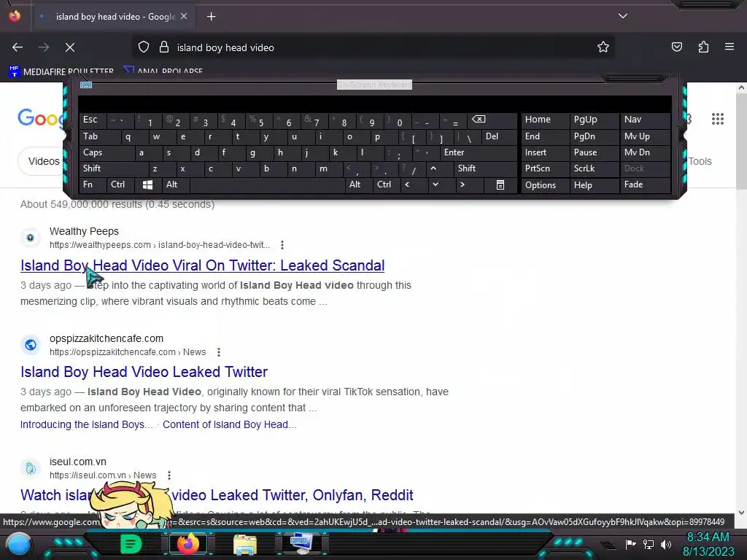Screen dimensions: 747x560
Task: Stop page loading with X button
Action: point(70,47)
